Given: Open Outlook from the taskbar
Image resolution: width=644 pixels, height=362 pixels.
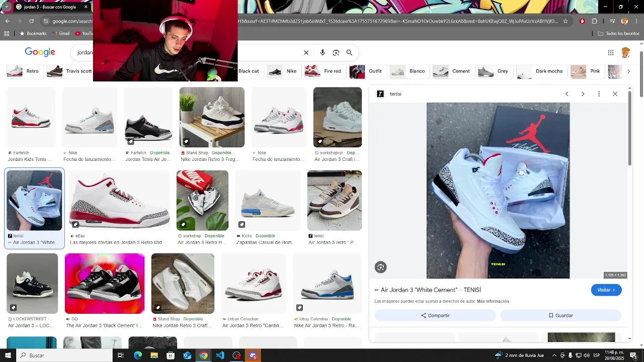Looking at the screenshot, I should tap(187, 355).
